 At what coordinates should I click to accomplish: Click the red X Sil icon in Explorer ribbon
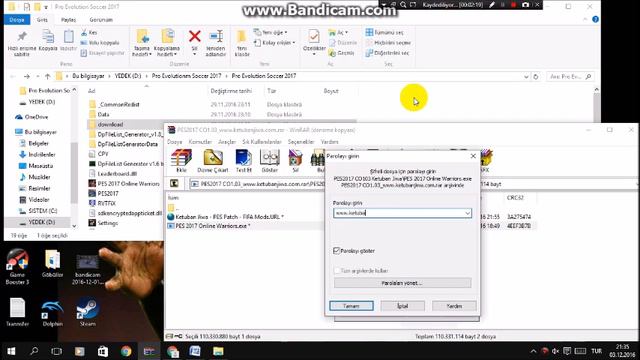195,36
